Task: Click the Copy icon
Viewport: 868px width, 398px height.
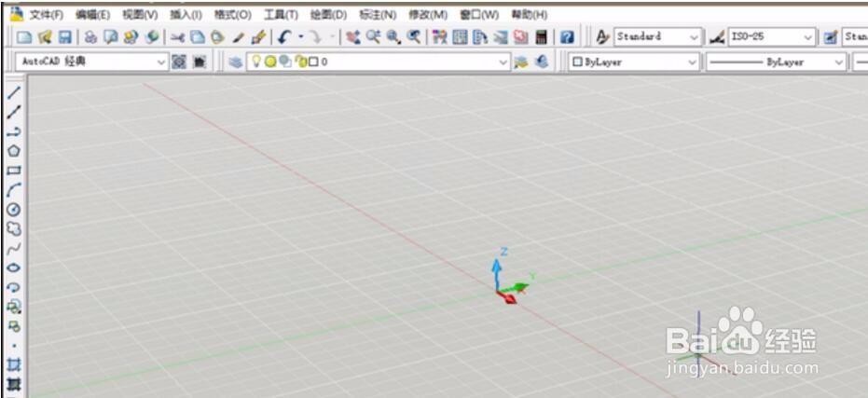Action: (197, 37)
